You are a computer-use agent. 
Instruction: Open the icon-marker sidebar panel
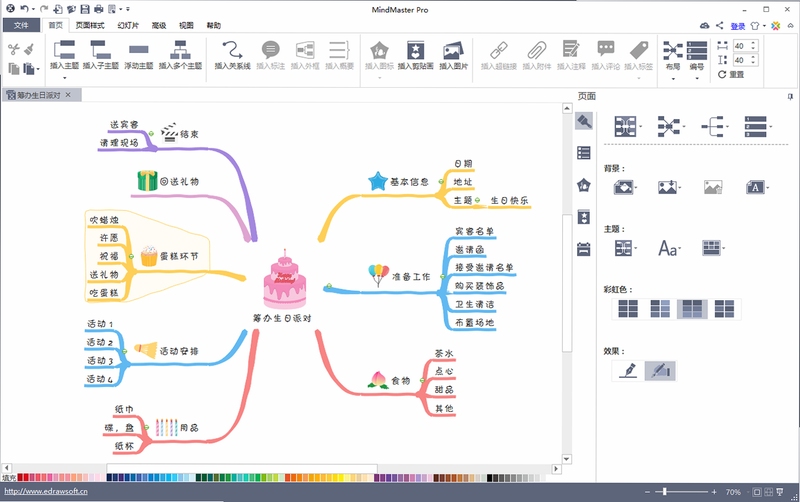(584, 185)
